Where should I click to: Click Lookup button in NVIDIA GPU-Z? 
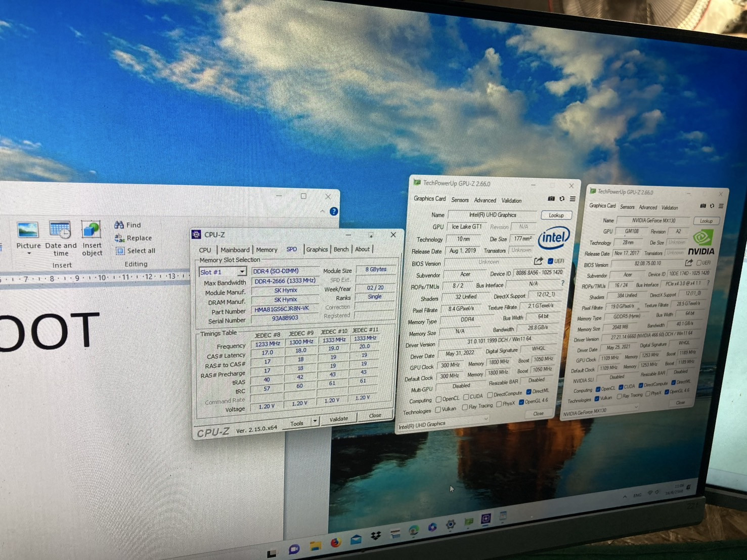(x=706, y=221)
